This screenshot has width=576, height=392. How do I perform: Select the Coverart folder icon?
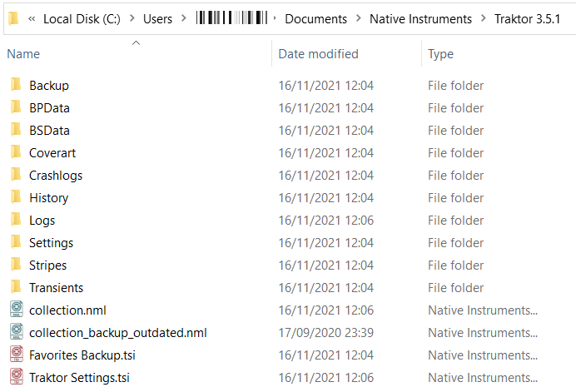16,151
